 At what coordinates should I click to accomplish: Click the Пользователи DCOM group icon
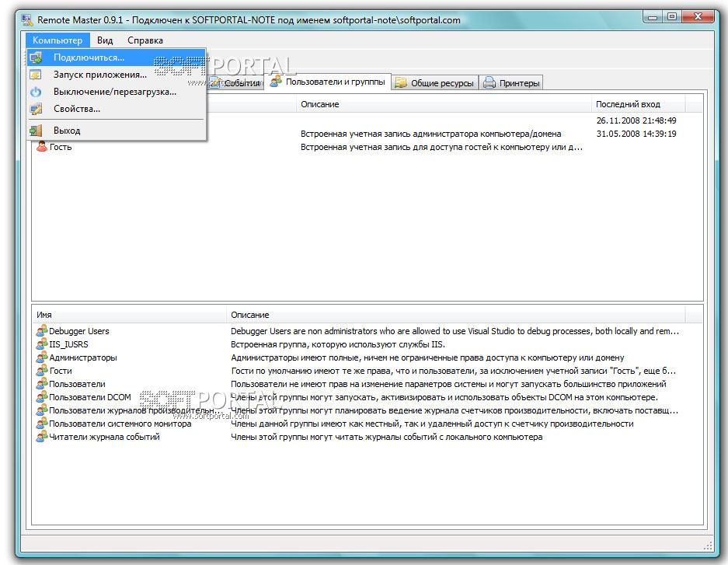(x=42, y=397)
